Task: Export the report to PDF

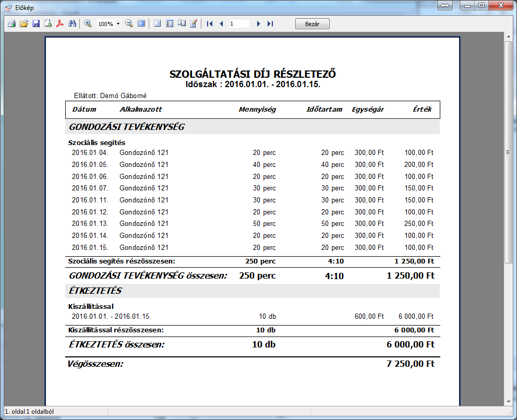Action: 61,23
